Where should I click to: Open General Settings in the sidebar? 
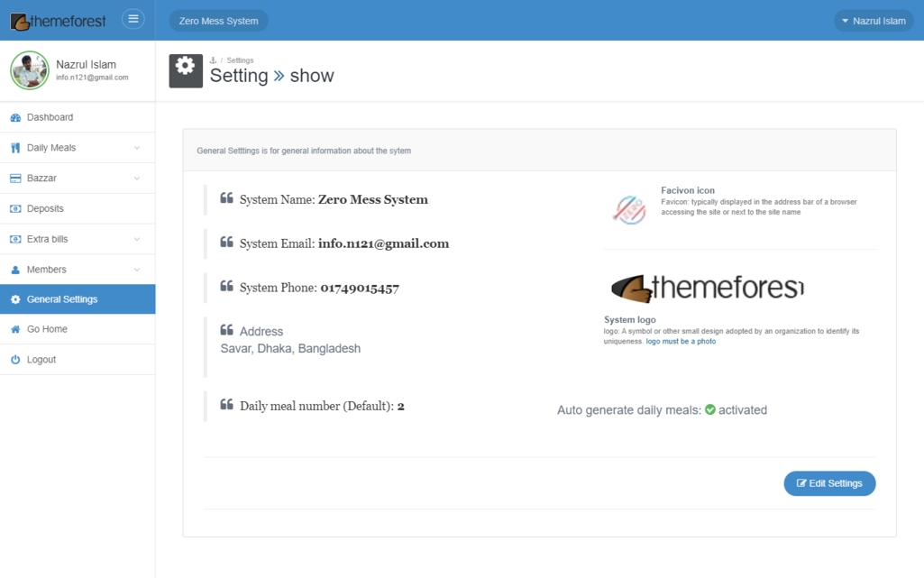(62, 299)
